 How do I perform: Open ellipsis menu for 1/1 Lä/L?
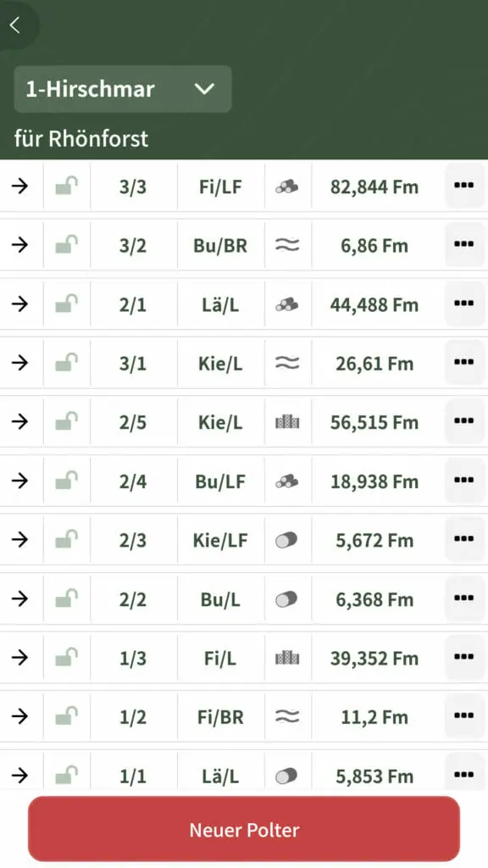tap(464, 775)
